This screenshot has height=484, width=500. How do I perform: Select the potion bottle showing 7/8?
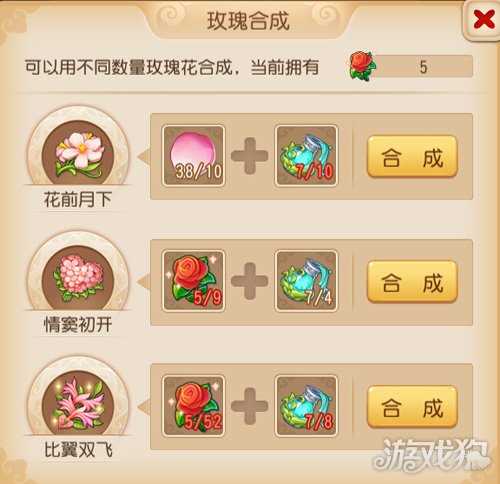pos(306,406)
